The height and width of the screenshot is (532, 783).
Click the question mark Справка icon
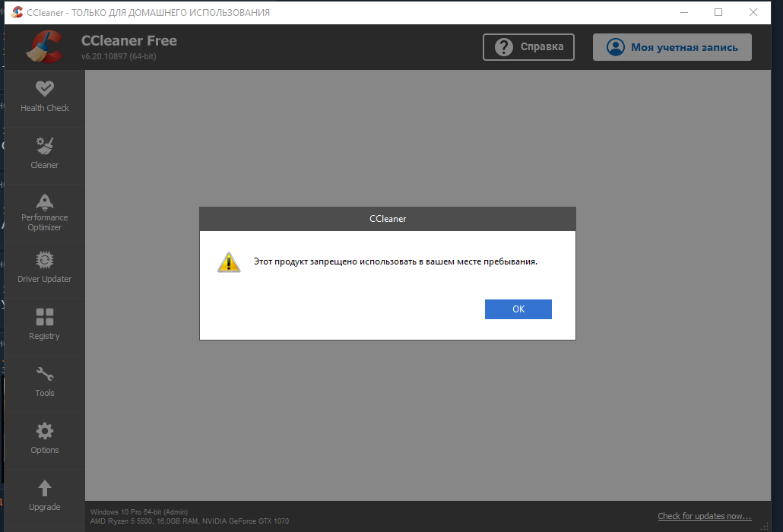(504, 47)
